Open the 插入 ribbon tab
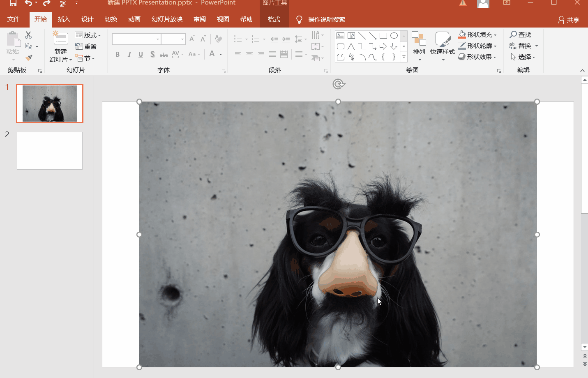Screen dimensions: 588x378 tap(64, 19)
